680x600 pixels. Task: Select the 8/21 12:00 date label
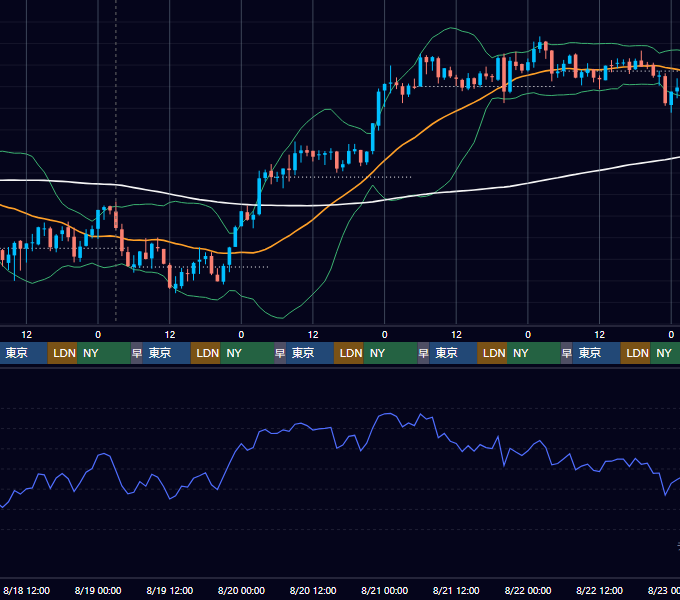(x=456, y=590)
